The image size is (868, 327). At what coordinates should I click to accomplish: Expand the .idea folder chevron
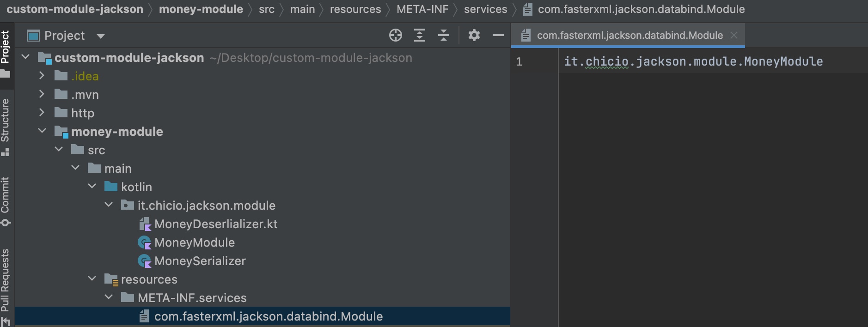point(42,76)
